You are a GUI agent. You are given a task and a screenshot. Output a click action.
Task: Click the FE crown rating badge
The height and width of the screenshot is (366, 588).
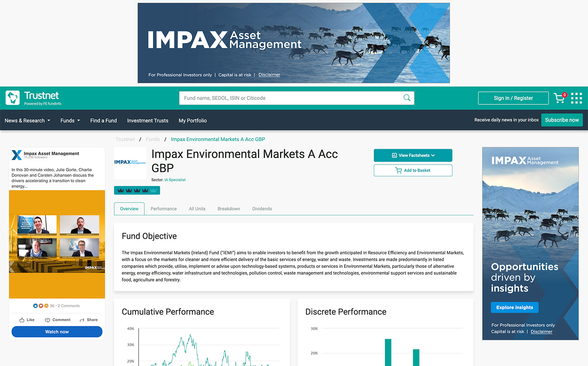point(137,190)
